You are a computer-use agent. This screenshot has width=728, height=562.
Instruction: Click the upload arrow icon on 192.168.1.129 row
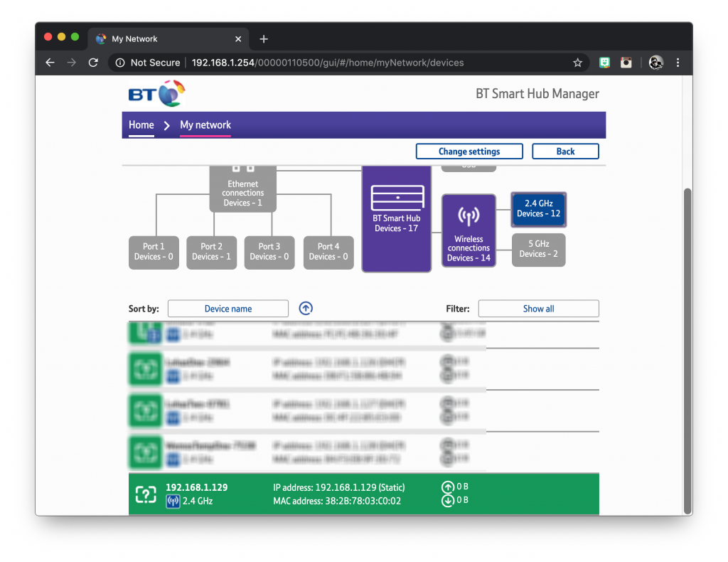tap(448, 487)
